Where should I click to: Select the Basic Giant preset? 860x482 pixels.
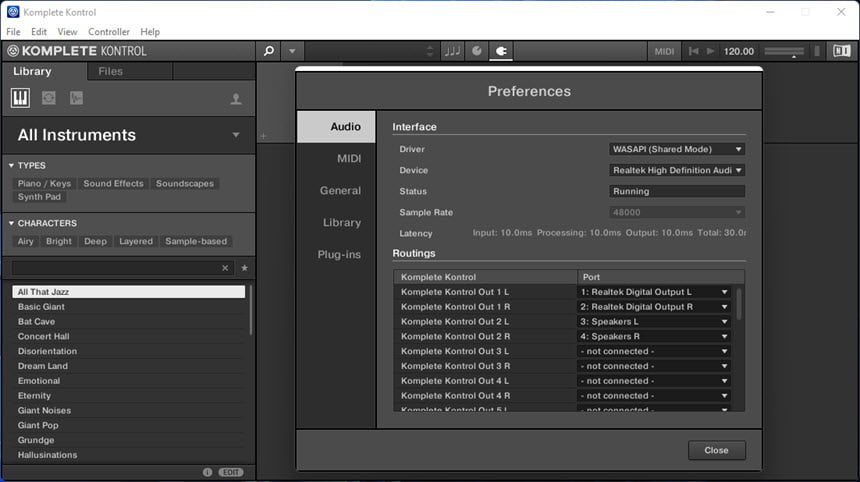pos(128,307)
